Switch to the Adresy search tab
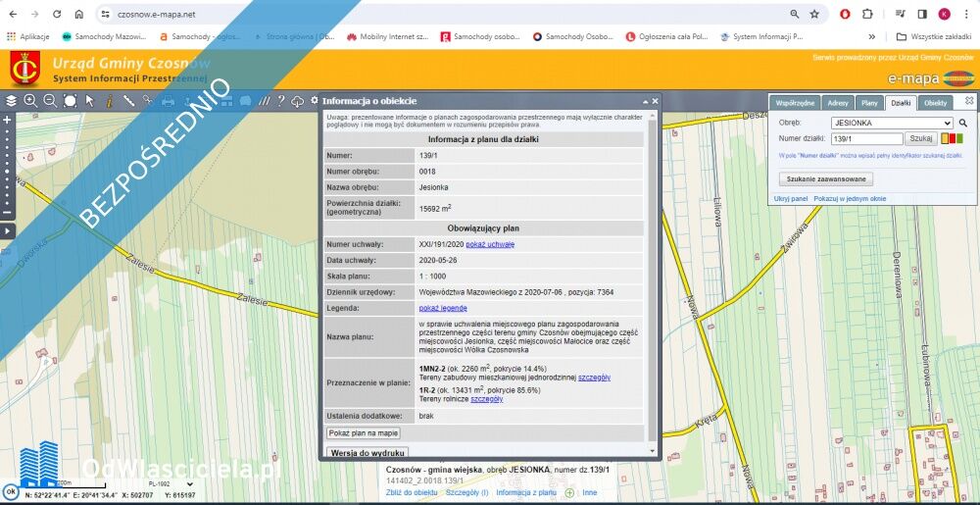The height and width of the screenshot is (505, 980). [x=838, y=102]
